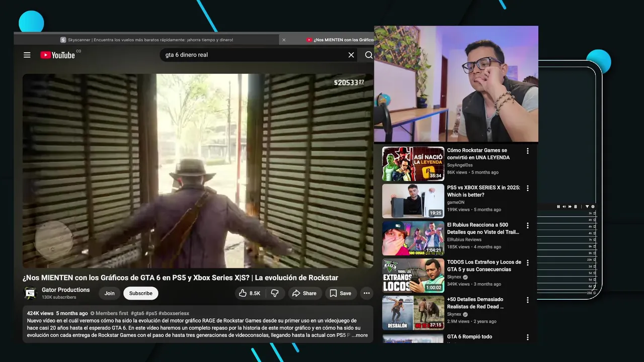
Task: Click the Join membership button
Action: click(110, 293)
